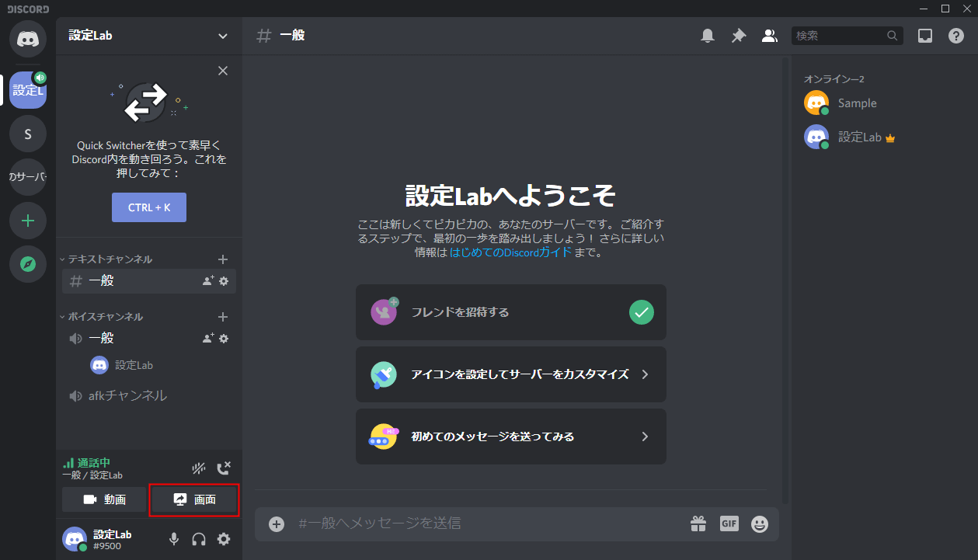Viewport: 978px width, 560px height.
Task: Open the inbox icon
Action: coord(925,36)
